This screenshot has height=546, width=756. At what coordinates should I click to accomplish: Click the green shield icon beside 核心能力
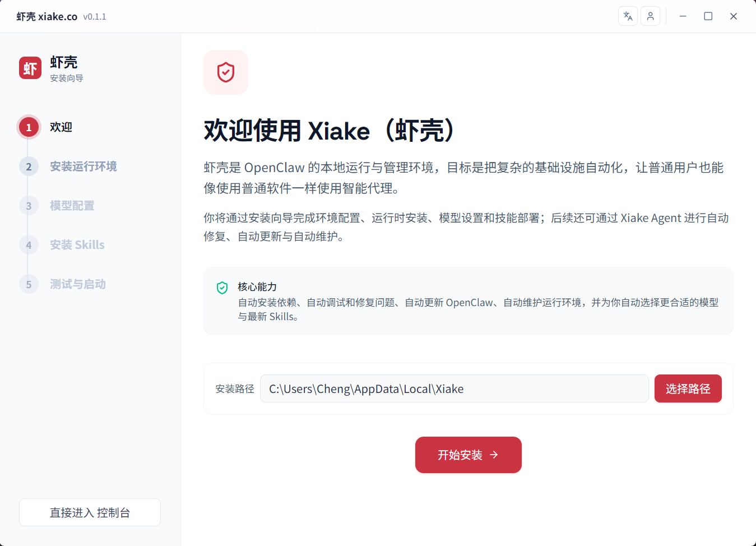(x=222, y=288)
